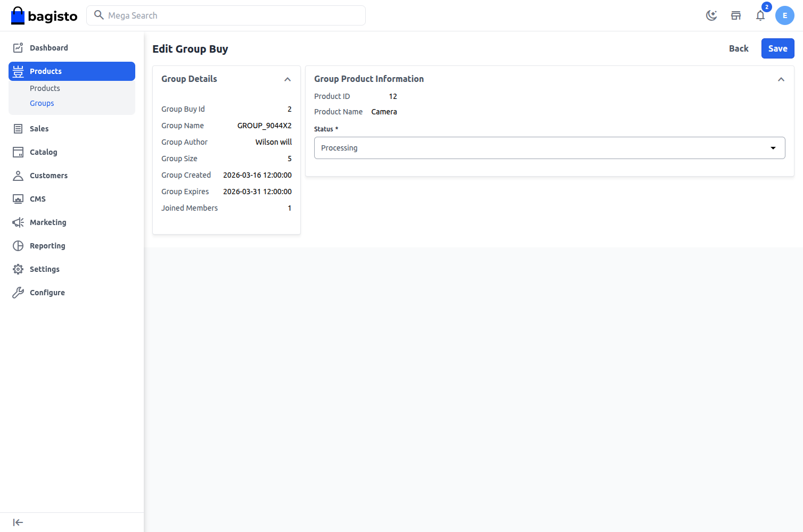The width and height of the screenshot is (803, 532).
Task: Open the Reporting sidebar icon
Action: point(18,245)
